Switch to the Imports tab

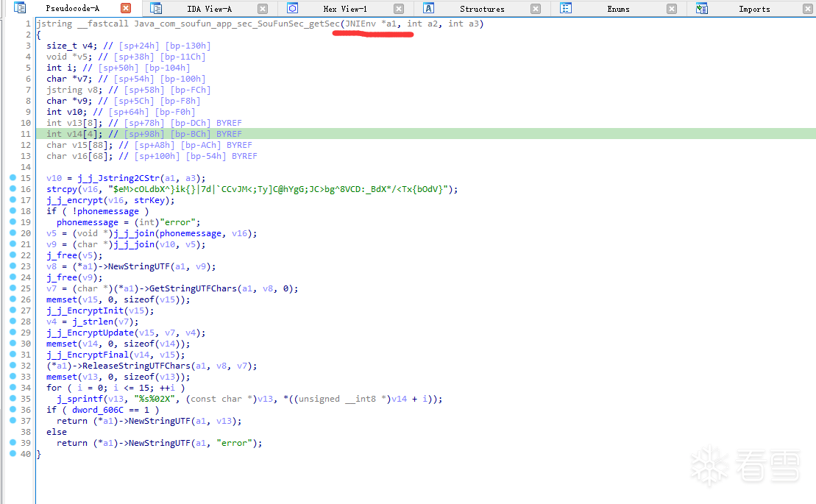(754, 9)
